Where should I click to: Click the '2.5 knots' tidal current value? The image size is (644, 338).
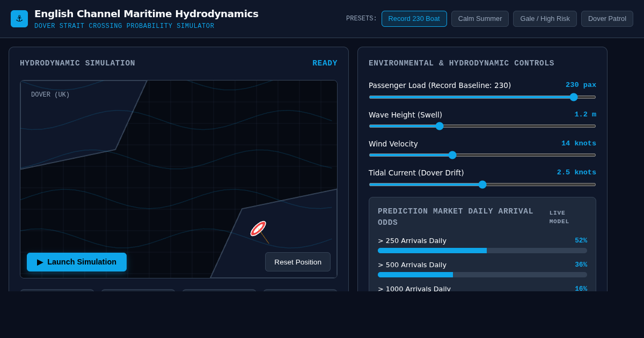576,173
